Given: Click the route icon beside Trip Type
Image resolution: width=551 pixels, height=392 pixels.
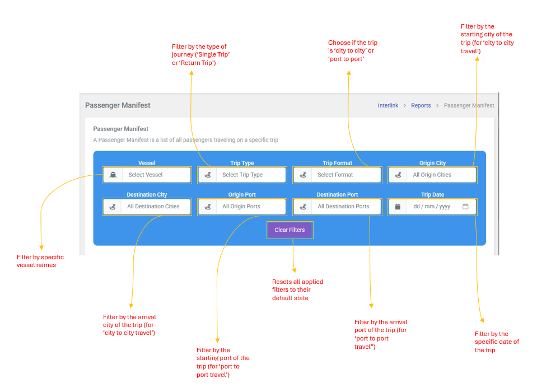Looking at the screenshot, I should tap(208, 175).
